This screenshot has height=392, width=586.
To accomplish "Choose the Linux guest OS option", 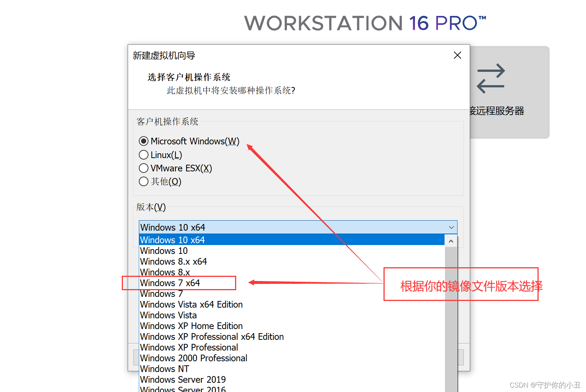I will [x=144, y=155].
